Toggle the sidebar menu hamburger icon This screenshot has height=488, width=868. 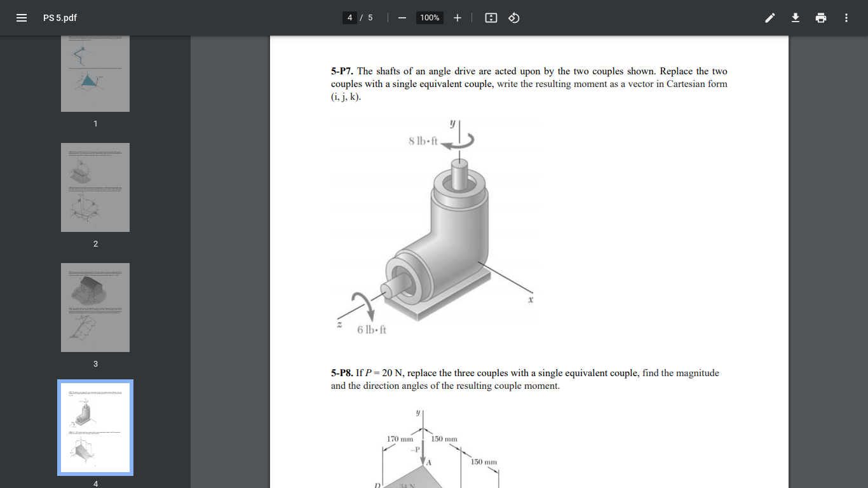(x=22, y=18)
